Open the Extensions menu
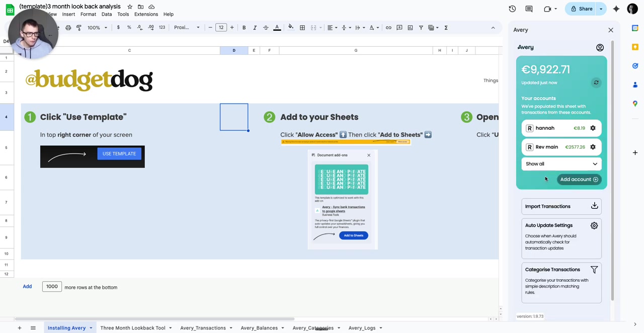This screenshot has height=333, width=644. 146,14
